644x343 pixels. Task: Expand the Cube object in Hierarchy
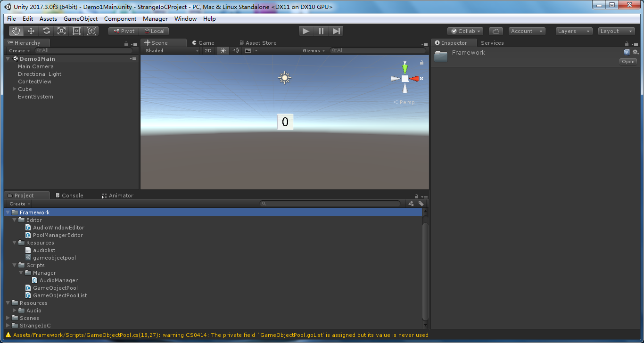[15, 89]
